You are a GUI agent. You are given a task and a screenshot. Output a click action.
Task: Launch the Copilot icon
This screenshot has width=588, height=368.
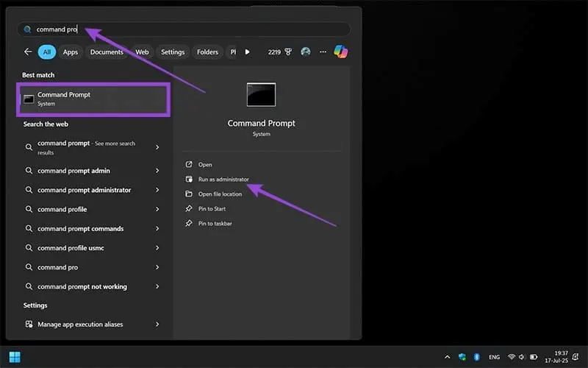point(340,52)
